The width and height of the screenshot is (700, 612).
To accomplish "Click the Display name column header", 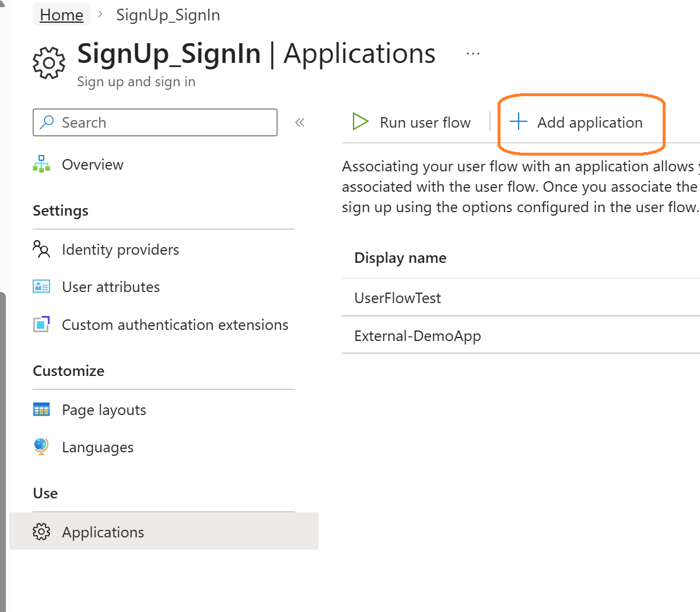I will 400,258.
